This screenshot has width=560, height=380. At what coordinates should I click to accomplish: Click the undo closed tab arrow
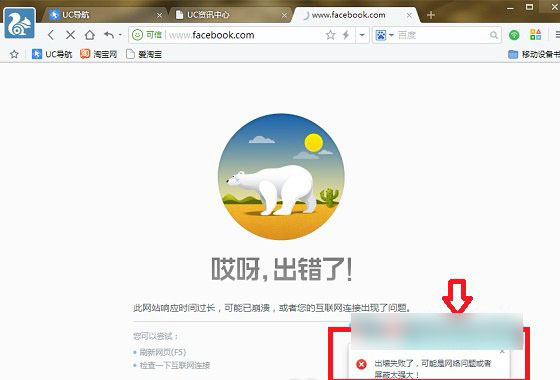point(109,35)
